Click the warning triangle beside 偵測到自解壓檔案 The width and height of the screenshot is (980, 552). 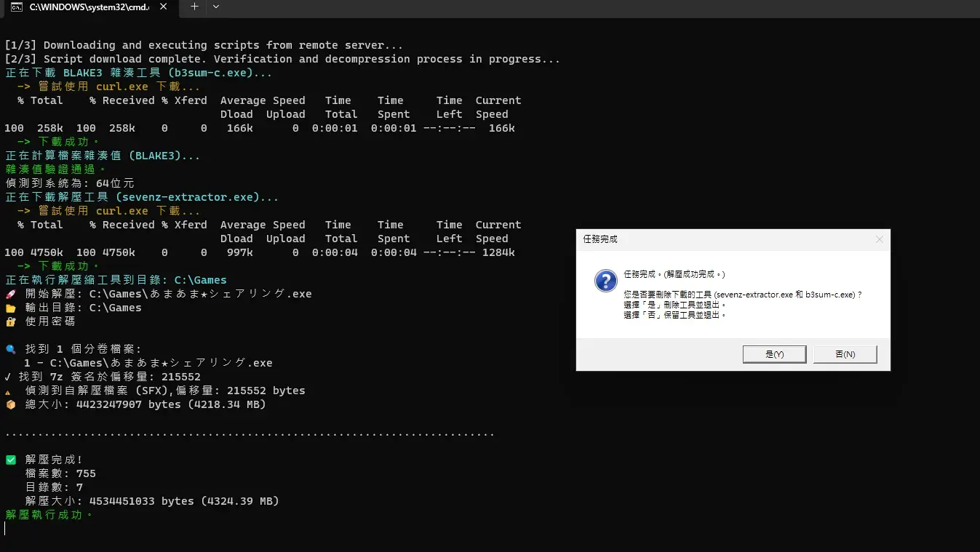pos(9,391)
